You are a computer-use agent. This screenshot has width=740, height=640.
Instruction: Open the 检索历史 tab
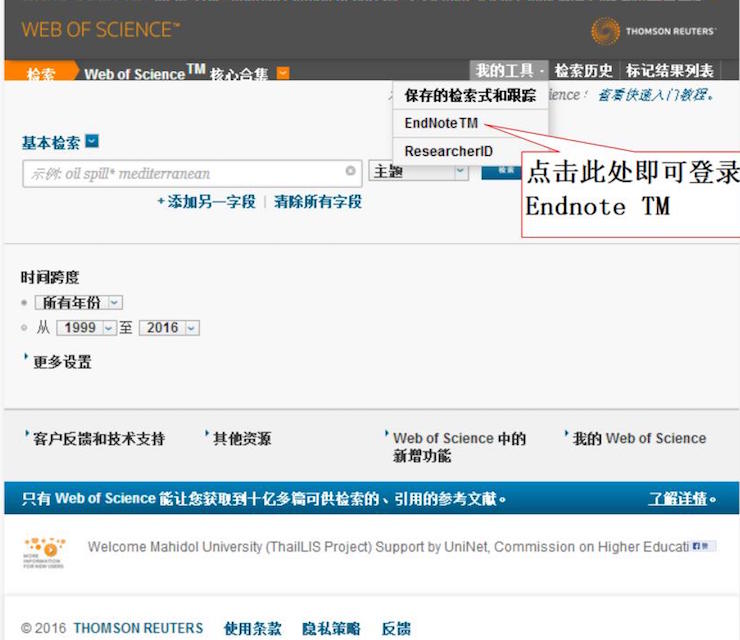coord(583,71)
